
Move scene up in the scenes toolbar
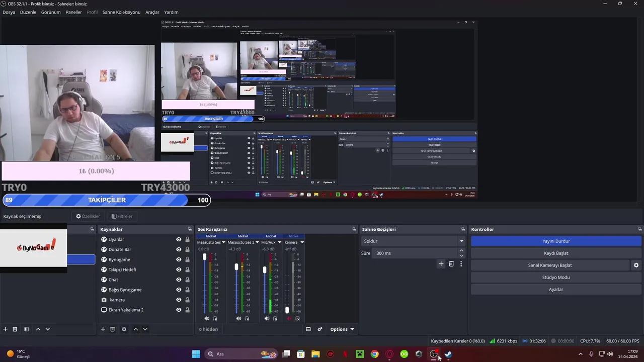38,329
